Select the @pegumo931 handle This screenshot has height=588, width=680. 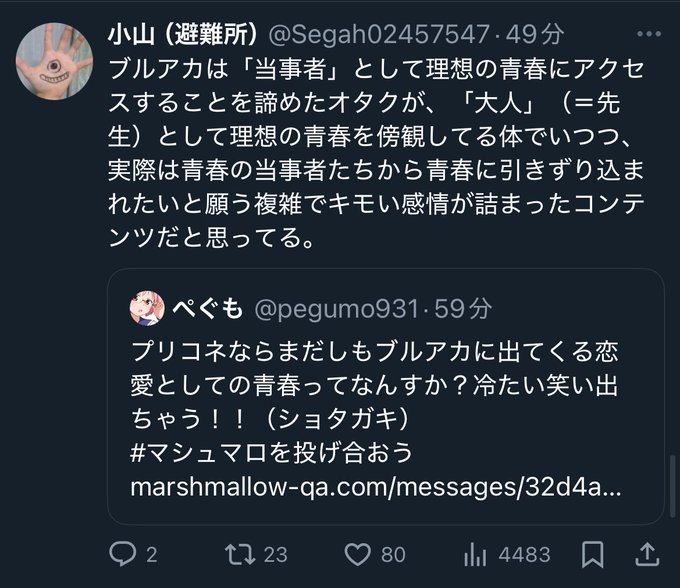coord(334,309)
